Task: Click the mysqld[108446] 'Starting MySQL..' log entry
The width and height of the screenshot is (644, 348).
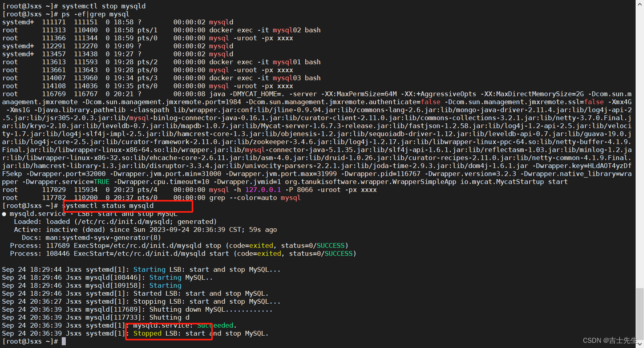Action: tap(108, 277)
